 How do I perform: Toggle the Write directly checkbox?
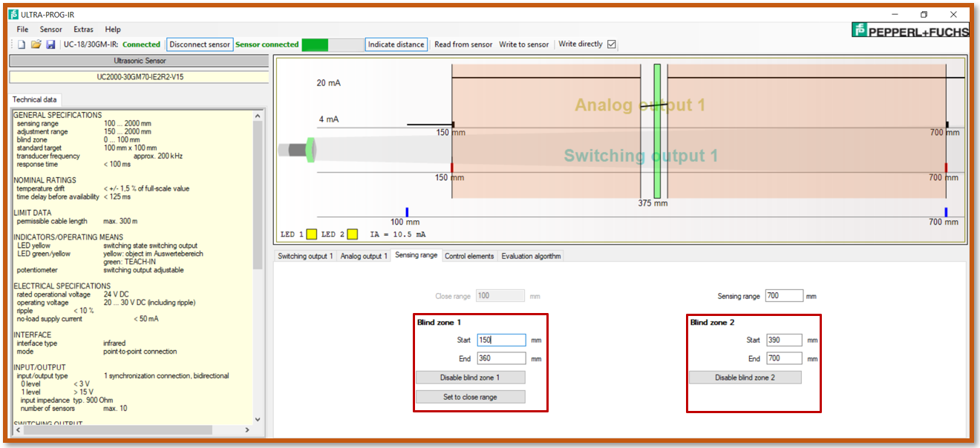pyautogui.click(x=612, y=45)
